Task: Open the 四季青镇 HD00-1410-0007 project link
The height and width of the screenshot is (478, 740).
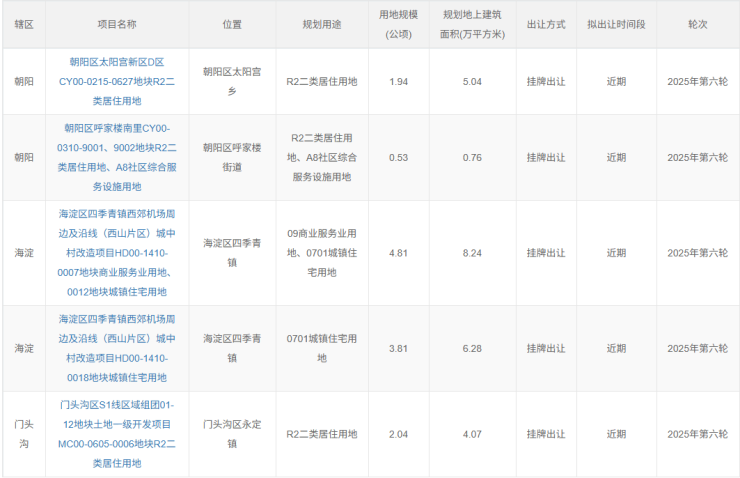Action: 118,253
